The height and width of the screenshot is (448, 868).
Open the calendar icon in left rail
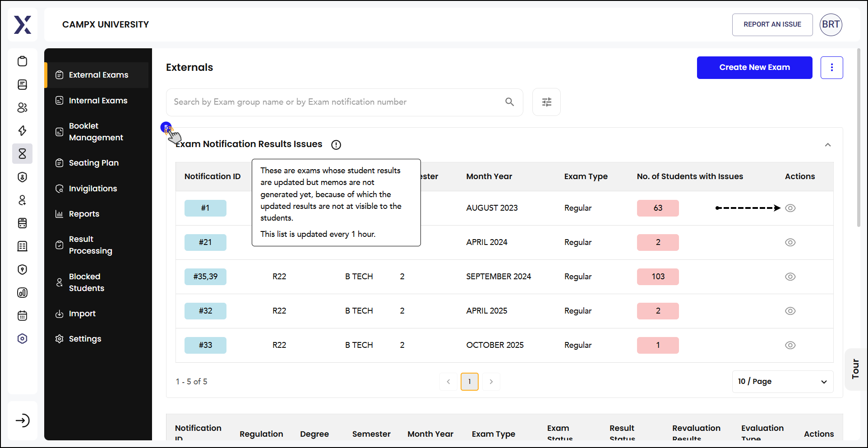[x=22, y=315]
